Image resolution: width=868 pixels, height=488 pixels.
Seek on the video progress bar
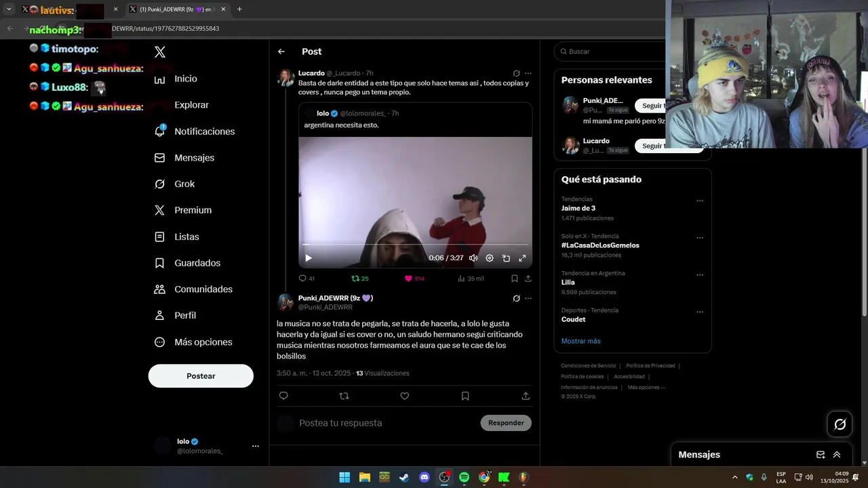tap(415, 245)
